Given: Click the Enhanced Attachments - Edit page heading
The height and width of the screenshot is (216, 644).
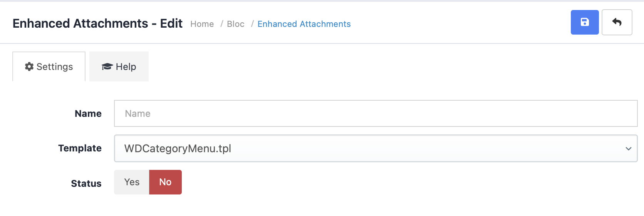Looking at the screenshot, I should pyautogui.click(x=97, y=23).
